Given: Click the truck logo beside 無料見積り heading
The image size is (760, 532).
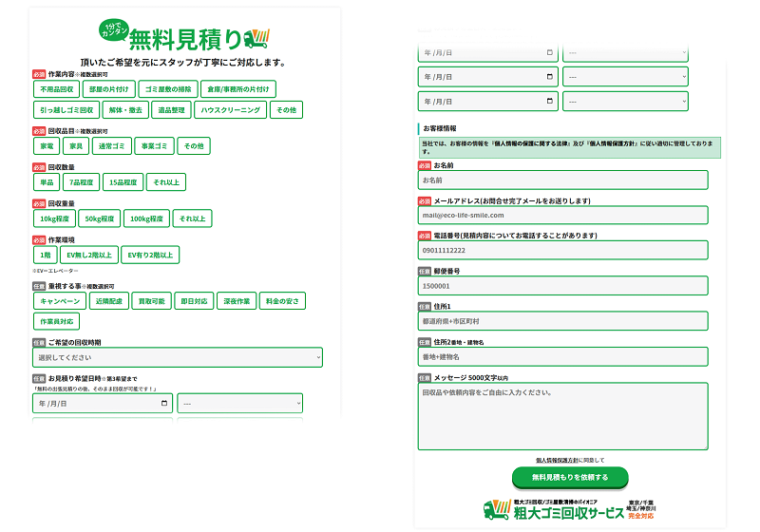Looking at the screenshot, I should pyautogui.click(x=256, y=39).
